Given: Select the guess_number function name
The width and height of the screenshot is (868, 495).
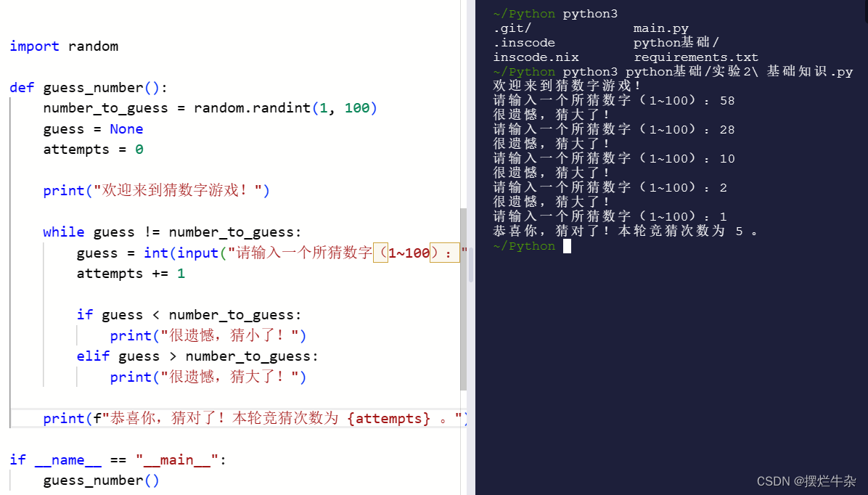Looking at the screenshot, I should pyautogui.click(x=91, y=87).
